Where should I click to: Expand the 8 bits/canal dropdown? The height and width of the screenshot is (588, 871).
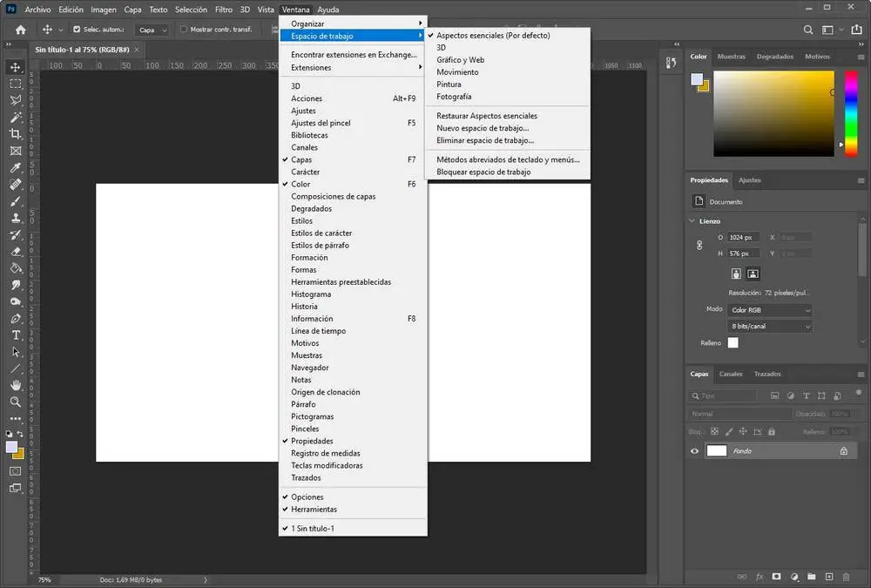(770, 326)
